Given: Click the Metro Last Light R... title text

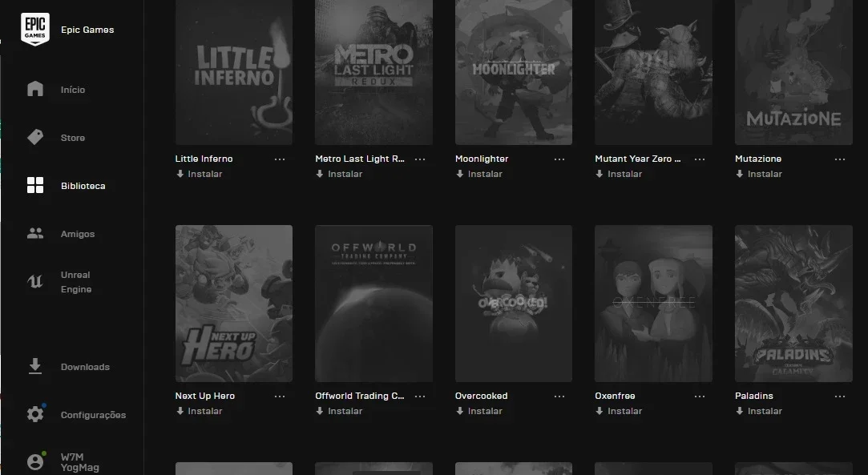Looking at the screenshot, I should click(360, 159).
